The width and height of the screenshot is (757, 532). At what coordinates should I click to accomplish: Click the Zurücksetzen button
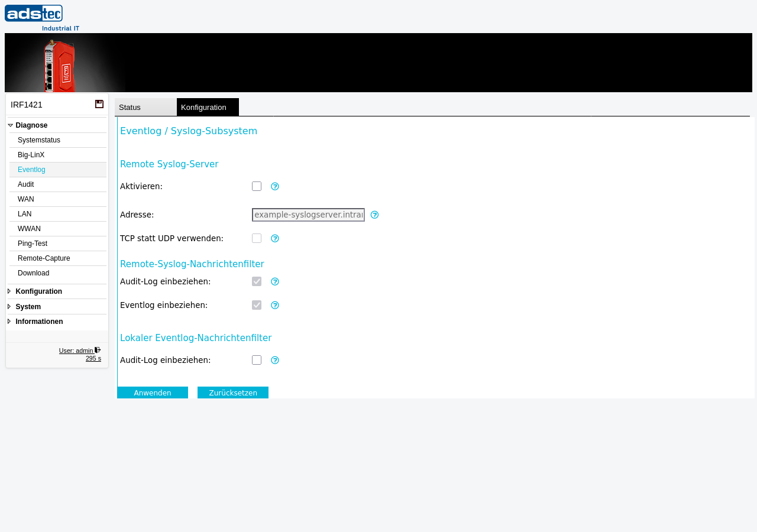(233, 392)
